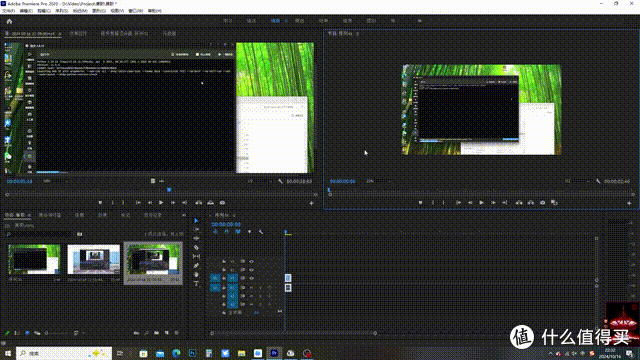Toggle V1 track lock
640x360 pixels.
[224, 278]
